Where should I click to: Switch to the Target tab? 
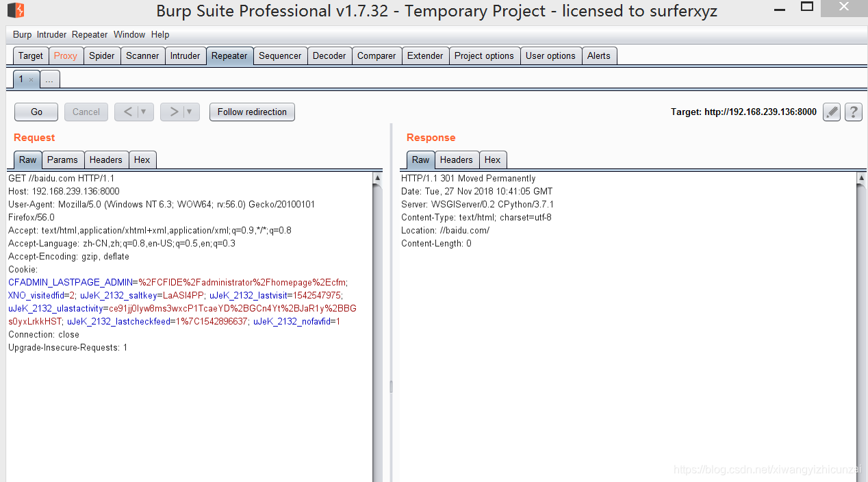[x=31, y=55]
